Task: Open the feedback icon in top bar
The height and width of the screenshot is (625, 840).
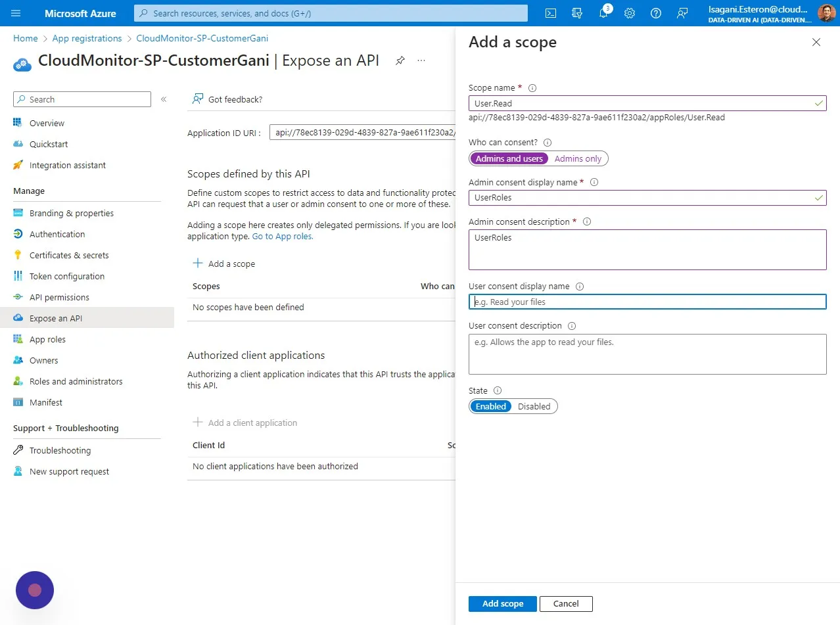Action: pyautogui.click(x=682, y=13)
